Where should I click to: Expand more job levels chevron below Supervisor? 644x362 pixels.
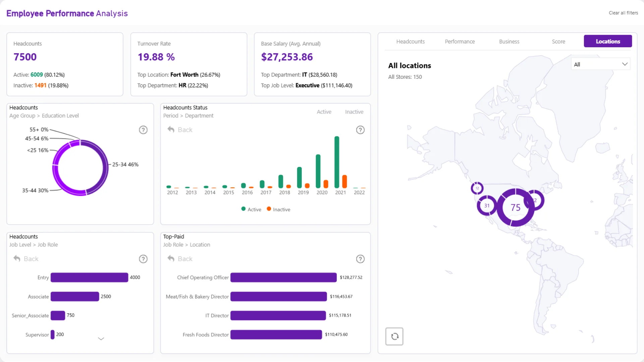[x=101, y=339]
